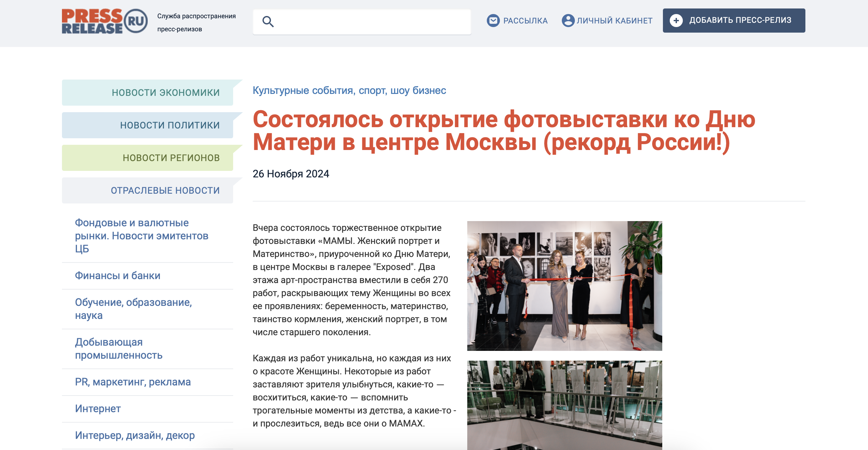Open Финансы и банки category
Image resolution: width=868 pixels, height=450 pixels.
pyautogui.click(x=117, y=276)
